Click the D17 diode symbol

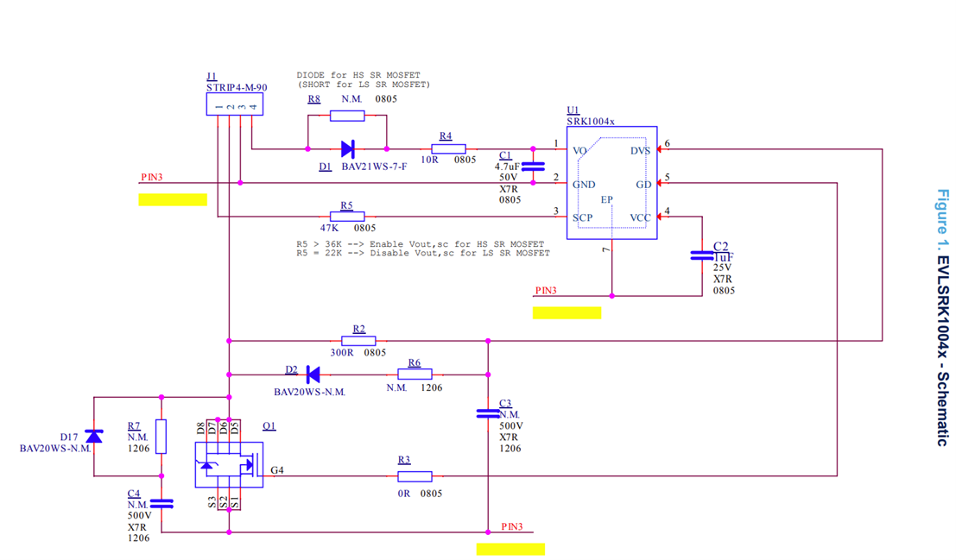[x=93, y=436]
